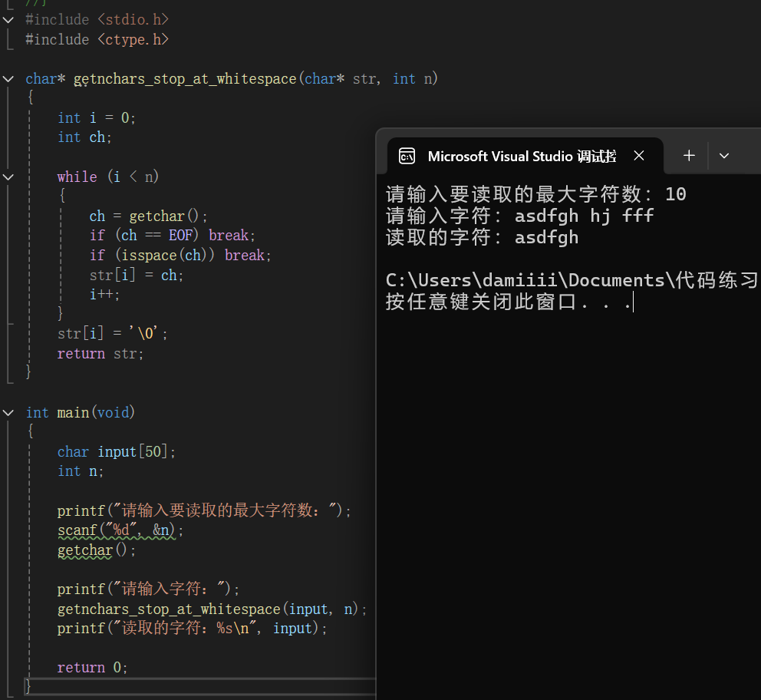
Task: Collapse the getnchars_stop_at_whitespace function body
Action: 8,78
